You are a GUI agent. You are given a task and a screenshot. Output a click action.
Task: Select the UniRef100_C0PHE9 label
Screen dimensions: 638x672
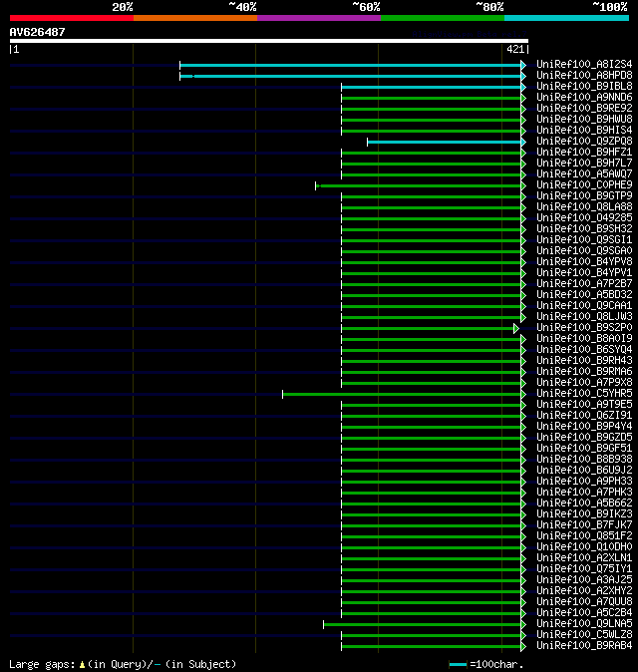(x=584, y=184)
